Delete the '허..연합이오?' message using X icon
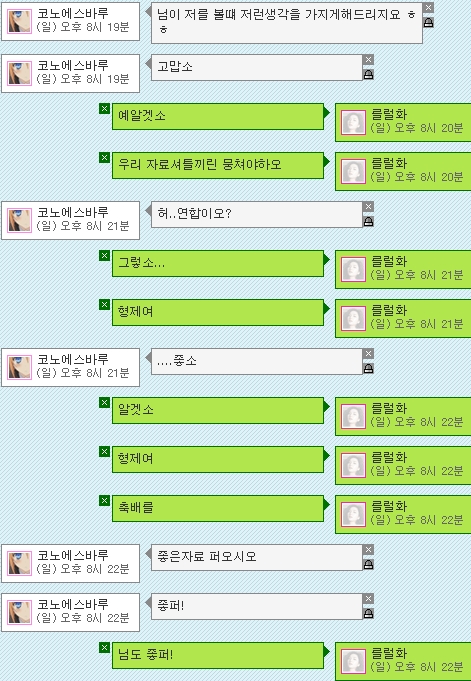Viewport: 471px width, 681px height. 368,207
